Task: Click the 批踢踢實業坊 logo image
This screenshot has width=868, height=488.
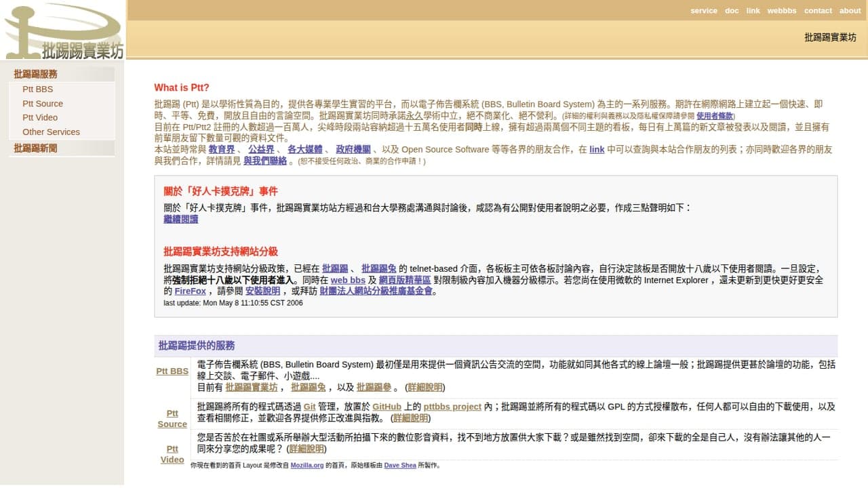Action: [x=63, y=32]
